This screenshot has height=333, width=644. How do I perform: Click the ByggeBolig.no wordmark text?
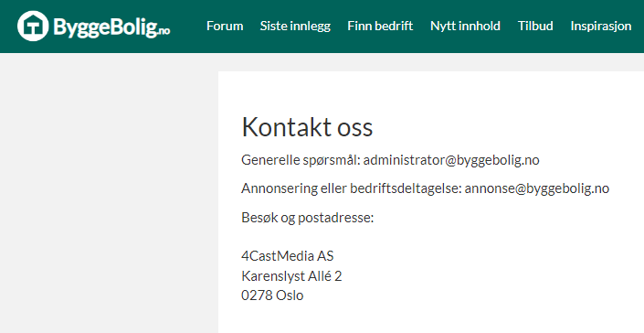(x=111, y=27)
